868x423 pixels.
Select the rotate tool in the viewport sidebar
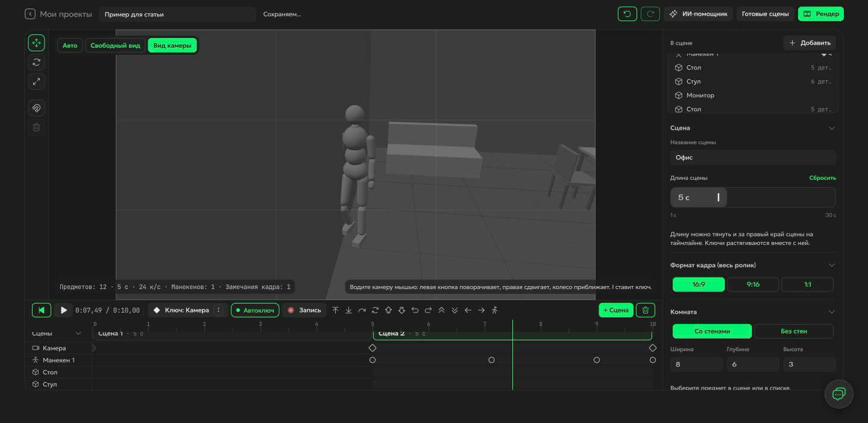[36, 62]
